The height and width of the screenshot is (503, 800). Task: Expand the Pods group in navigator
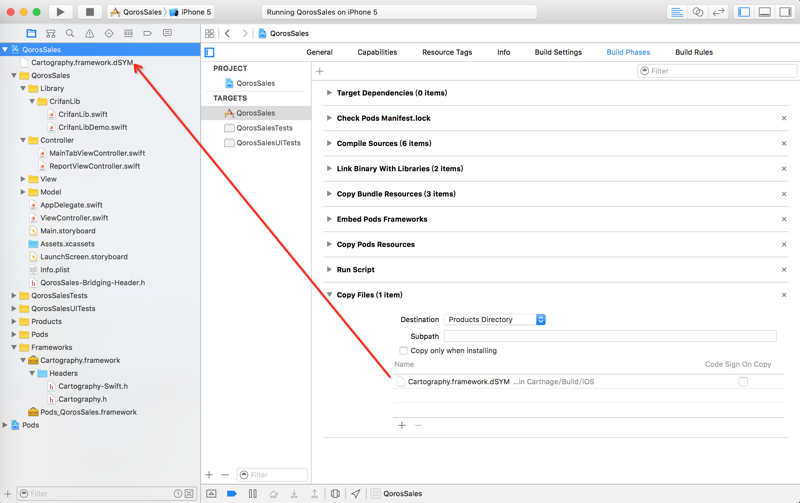14,335
